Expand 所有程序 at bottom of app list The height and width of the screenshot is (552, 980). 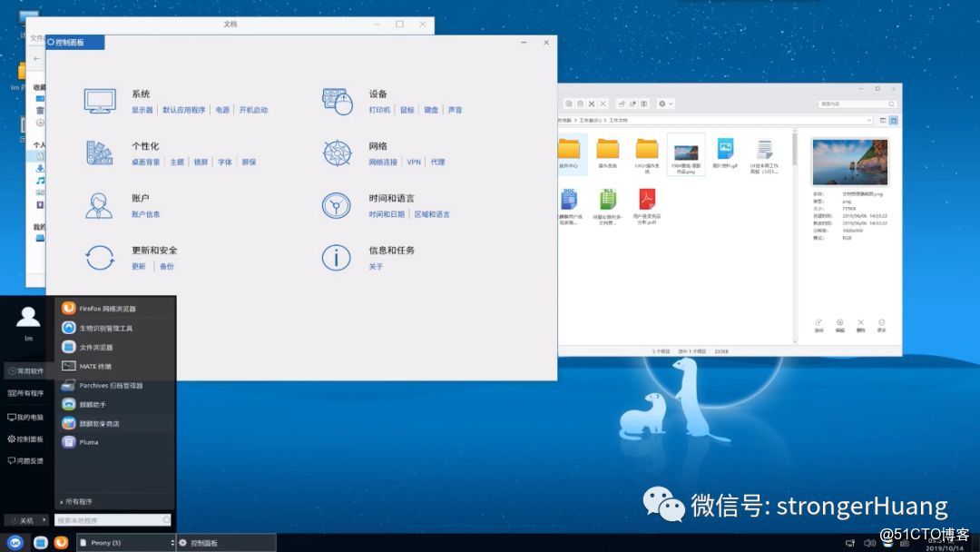[77, 501]
